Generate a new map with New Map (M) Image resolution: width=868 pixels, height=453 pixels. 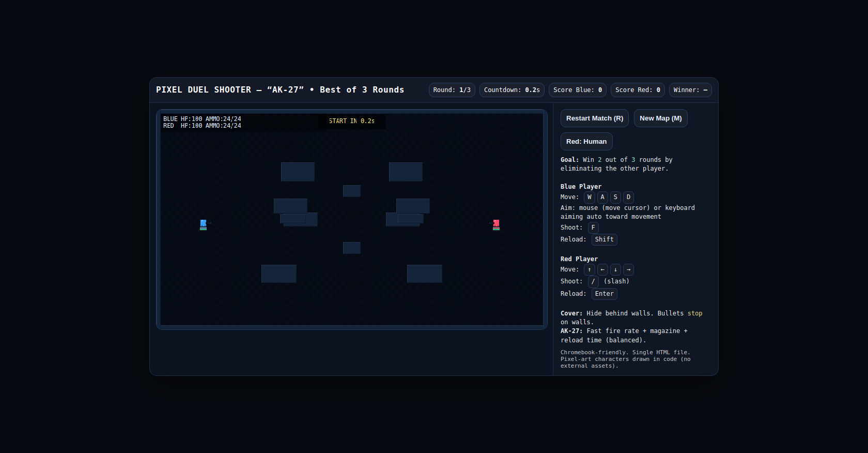point(660,118)
